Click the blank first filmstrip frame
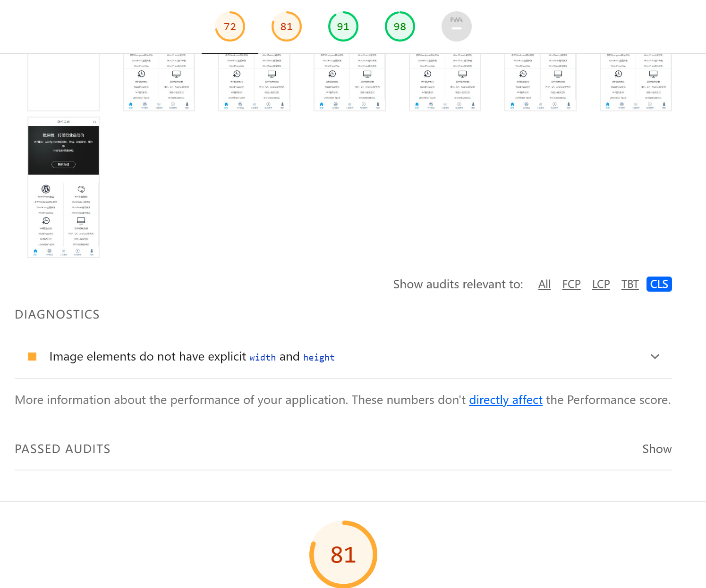 (x=64, y=82)
